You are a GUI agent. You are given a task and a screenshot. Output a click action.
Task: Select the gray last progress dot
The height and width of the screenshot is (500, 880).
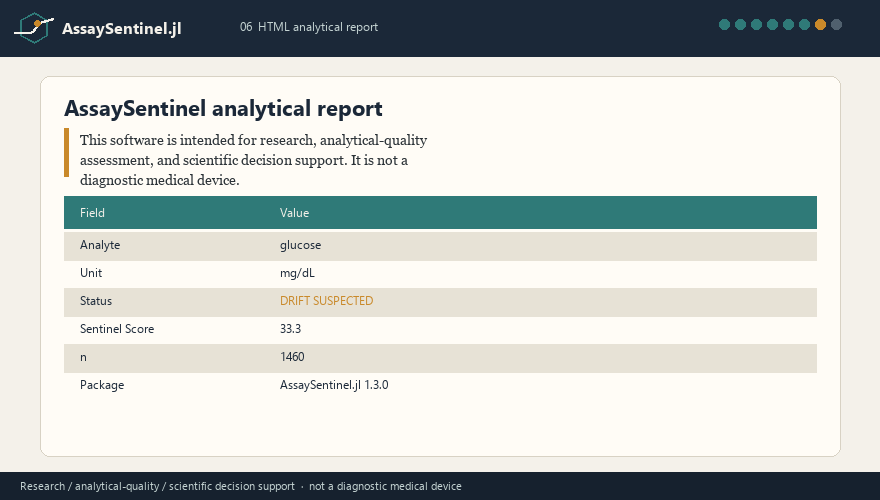(x=836, y=25)
